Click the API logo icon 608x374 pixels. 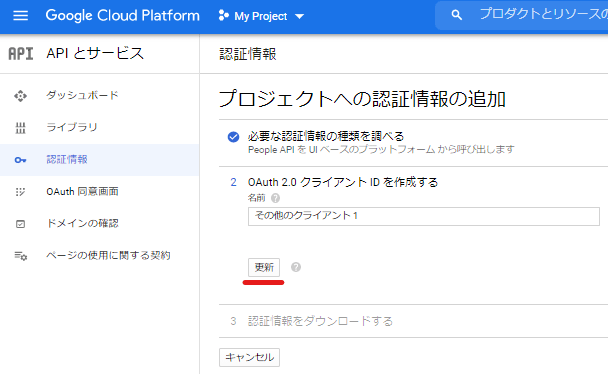21,53
